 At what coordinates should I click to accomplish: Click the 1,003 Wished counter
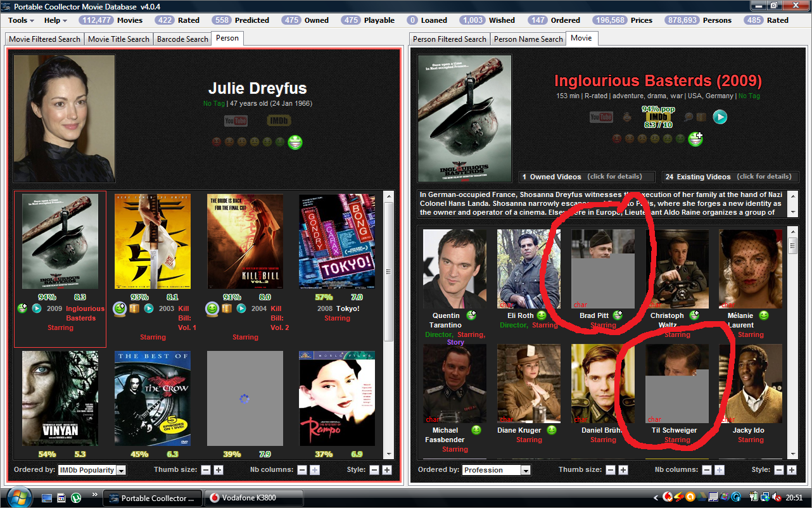click(x=486, y=20)
